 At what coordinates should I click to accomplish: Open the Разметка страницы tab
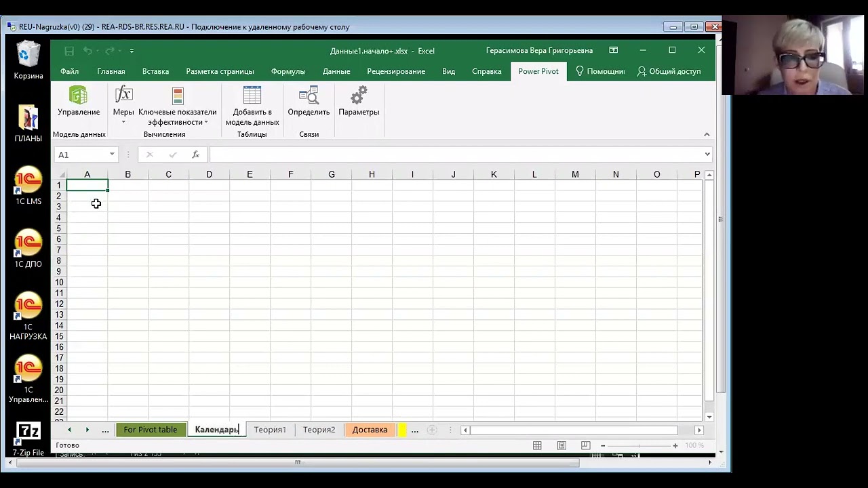220,71
